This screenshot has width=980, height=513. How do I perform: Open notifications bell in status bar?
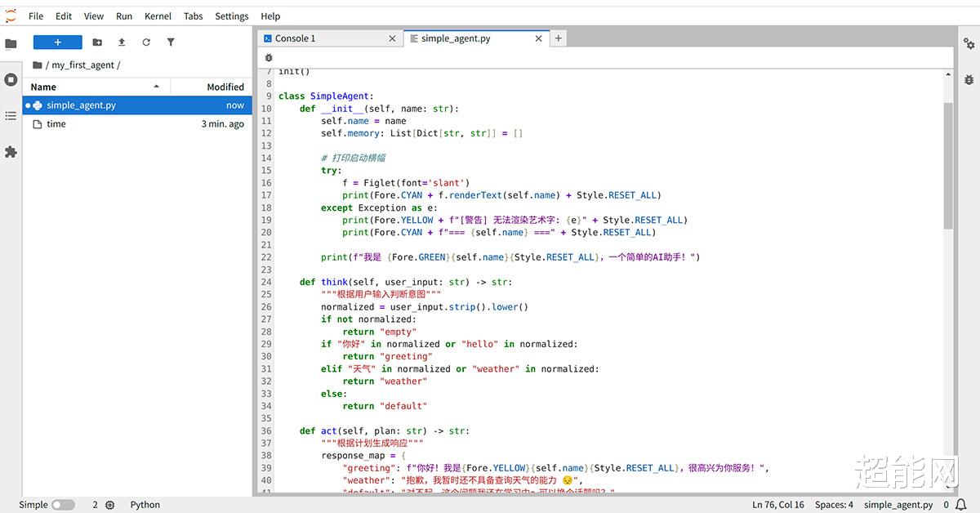click(961, 505)
